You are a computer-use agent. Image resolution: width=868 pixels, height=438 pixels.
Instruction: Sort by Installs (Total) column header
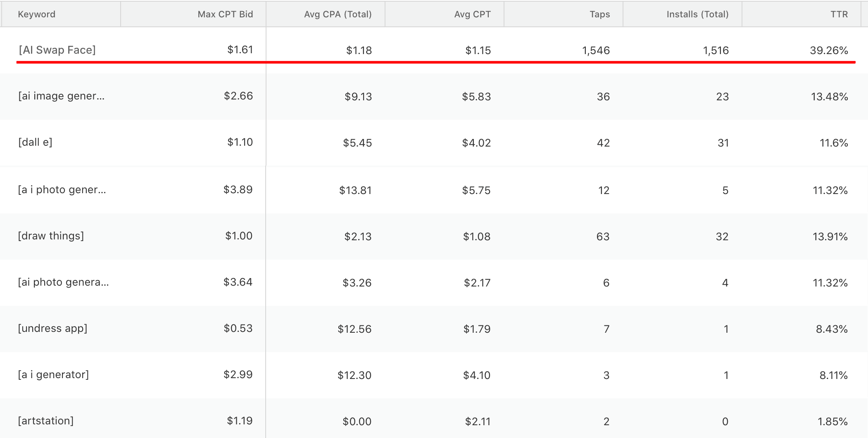click(697, 14)
